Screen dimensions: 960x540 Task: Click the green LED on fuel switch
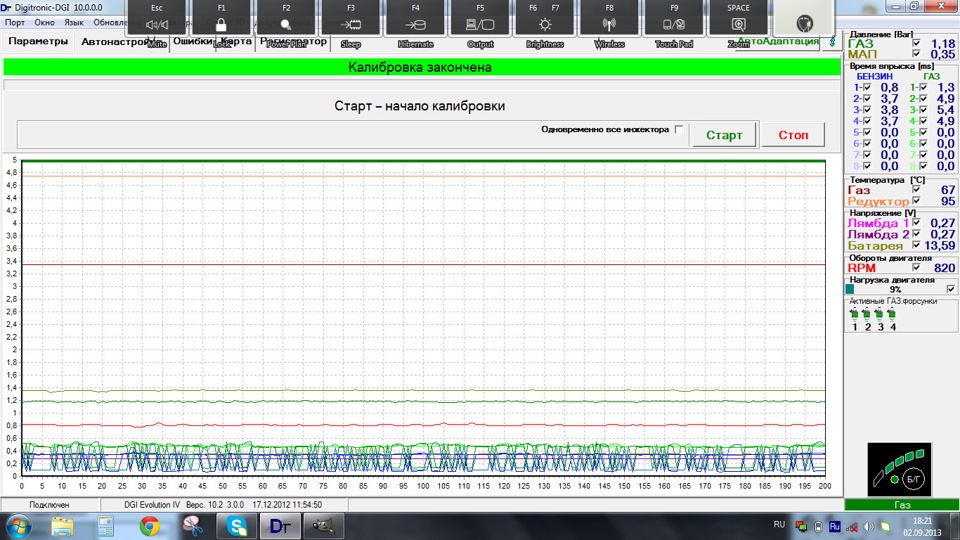tap(894, 479)
